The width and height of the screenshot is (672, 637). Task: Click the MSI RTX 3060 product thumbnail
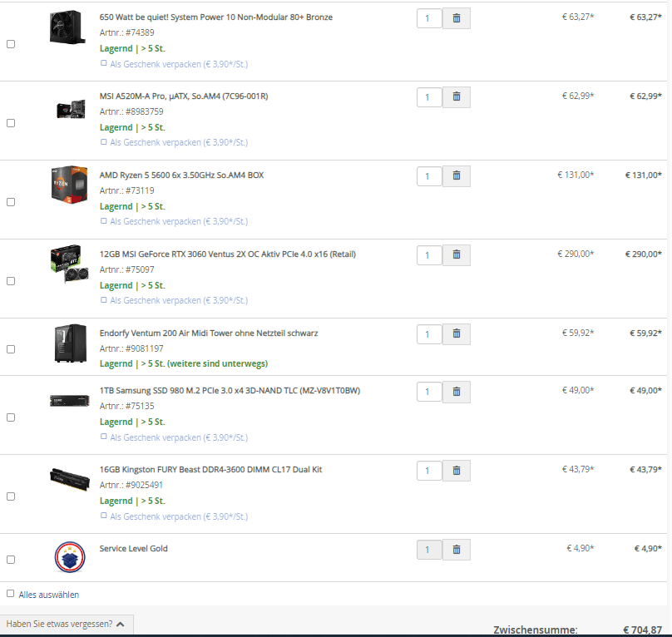[69, 264]
